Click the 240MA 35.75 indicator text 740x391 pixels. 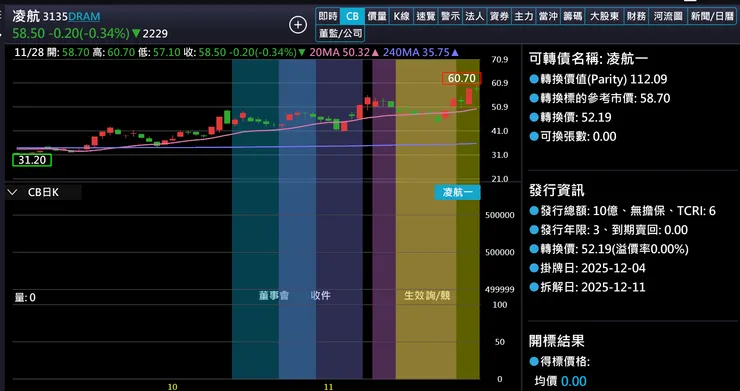(420, 52)
